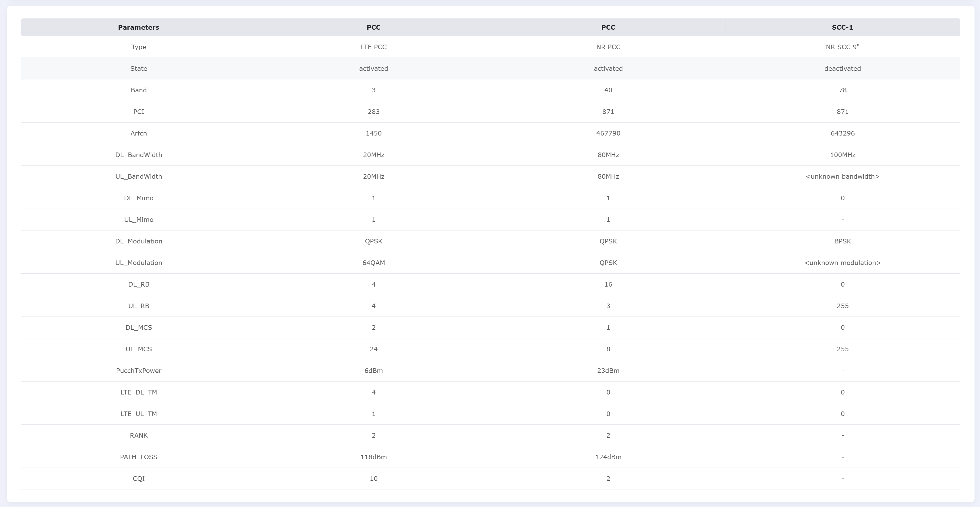Click the Type row label

138,47
